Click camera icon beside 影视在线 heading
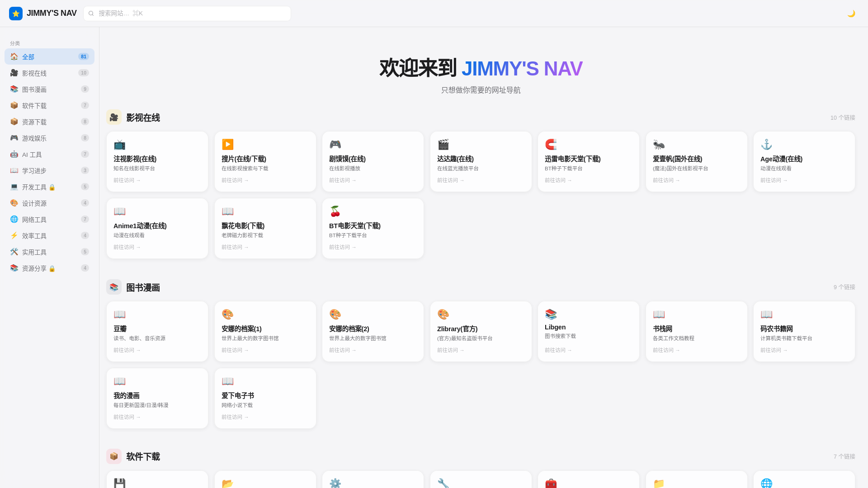 coord(114,117)
